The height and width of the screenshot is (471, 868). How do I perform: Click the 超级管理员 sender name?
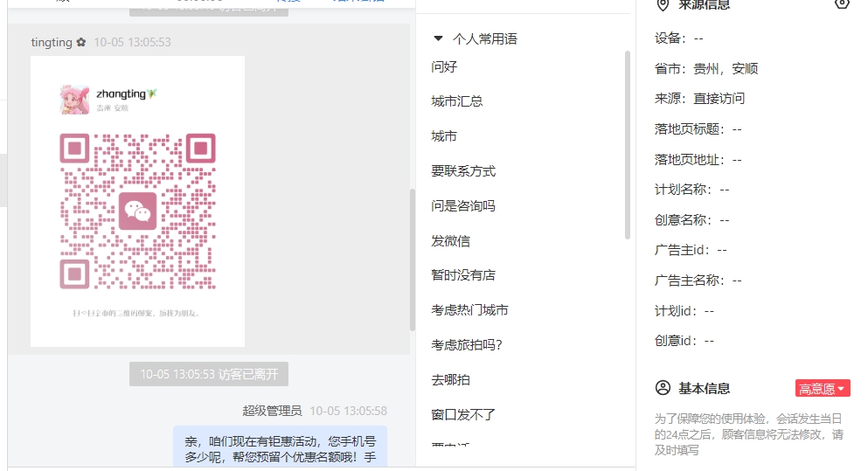click(x=272, y=411)
